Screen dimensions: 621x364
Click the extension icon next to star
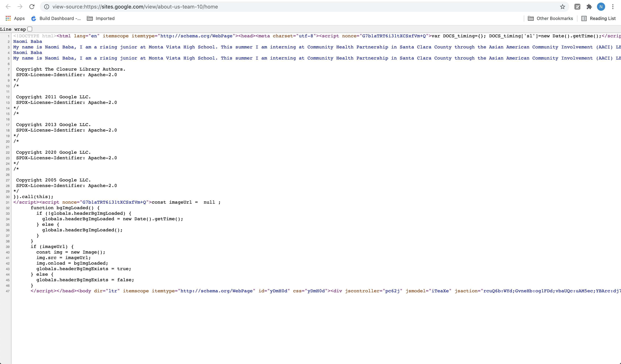tap(577, 7)
